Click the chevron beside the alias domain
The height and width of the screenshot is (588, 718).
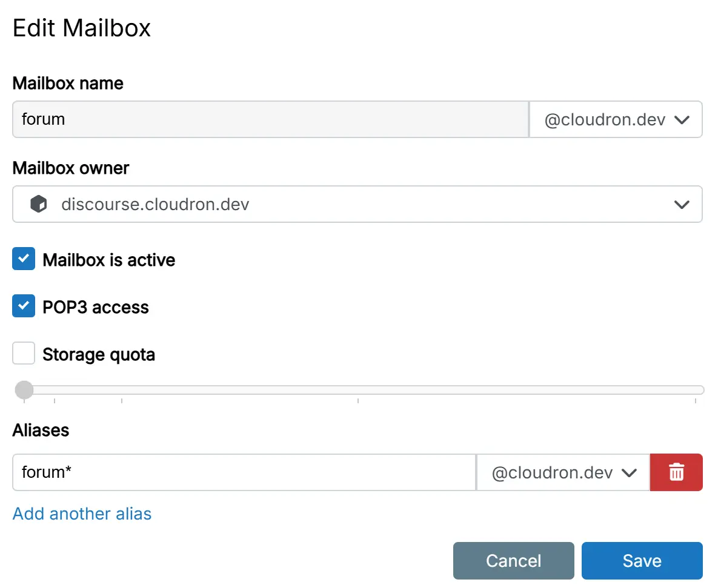pos(629,472)
